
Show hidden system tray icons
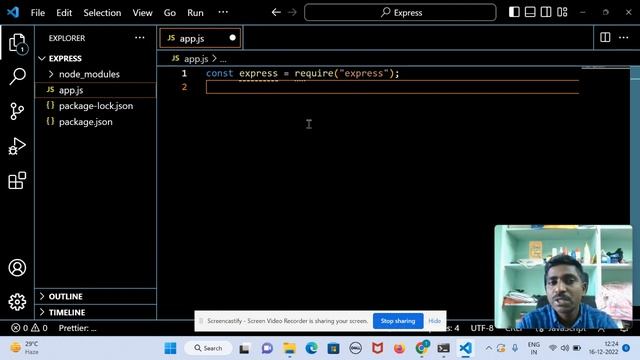[x=489, y=348]
